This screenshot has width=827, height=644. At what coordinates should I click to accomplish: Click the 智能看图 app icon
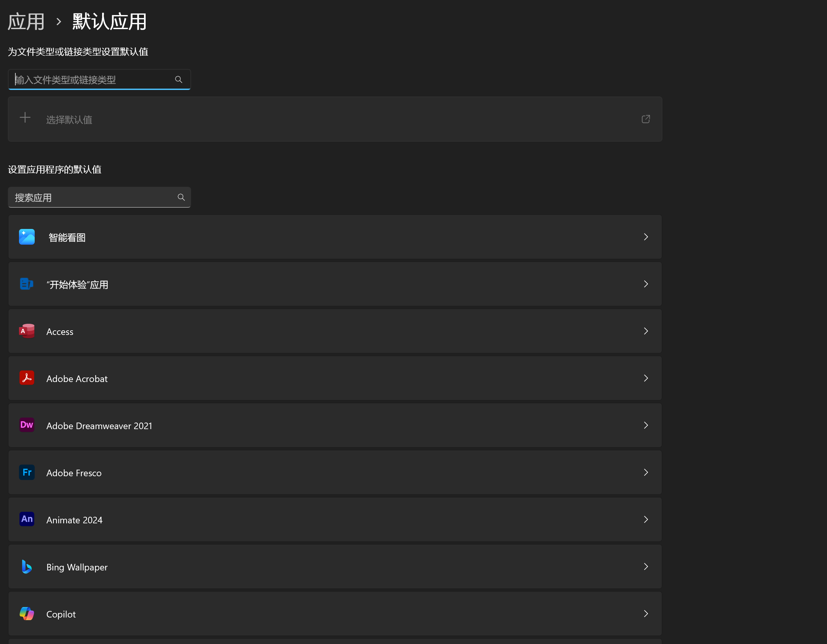click(27, 237)
